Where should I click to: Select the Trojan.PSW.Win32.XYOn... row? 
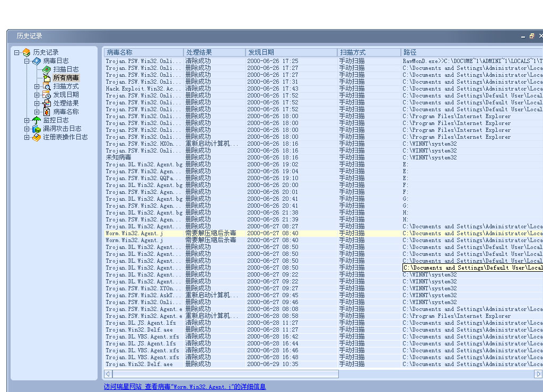coord(323,288)
